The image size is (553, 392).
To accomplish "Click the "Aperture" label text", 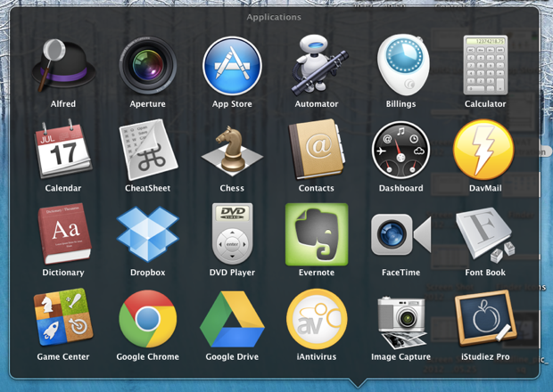I will click(x=147, y=104).
